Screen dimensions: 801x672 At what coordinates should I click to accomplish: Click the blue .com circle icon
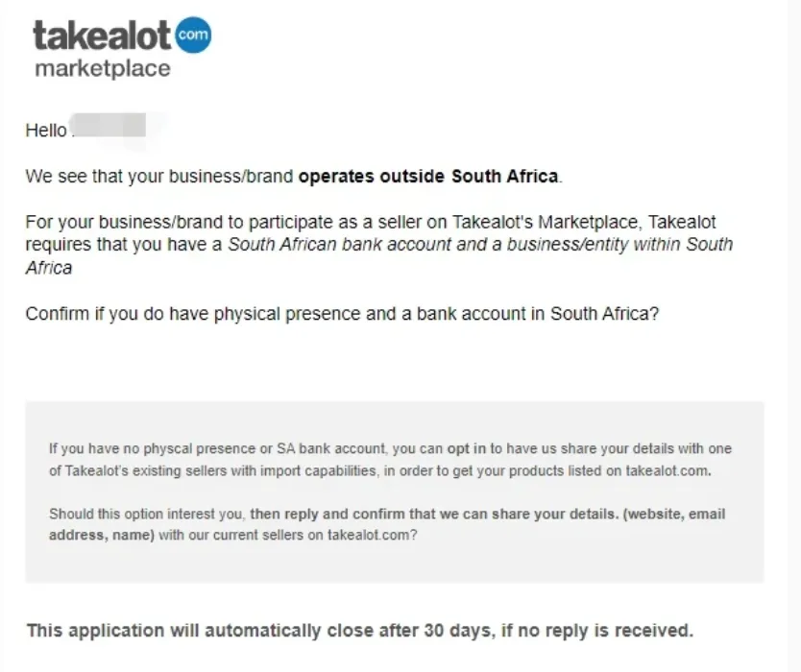click(x=195, y=36)
